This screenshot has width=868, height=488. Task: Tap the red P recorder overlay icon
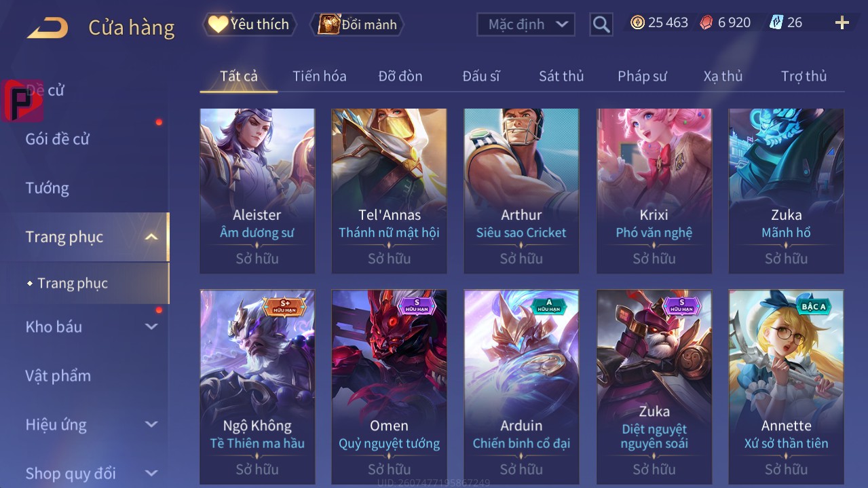22,101
